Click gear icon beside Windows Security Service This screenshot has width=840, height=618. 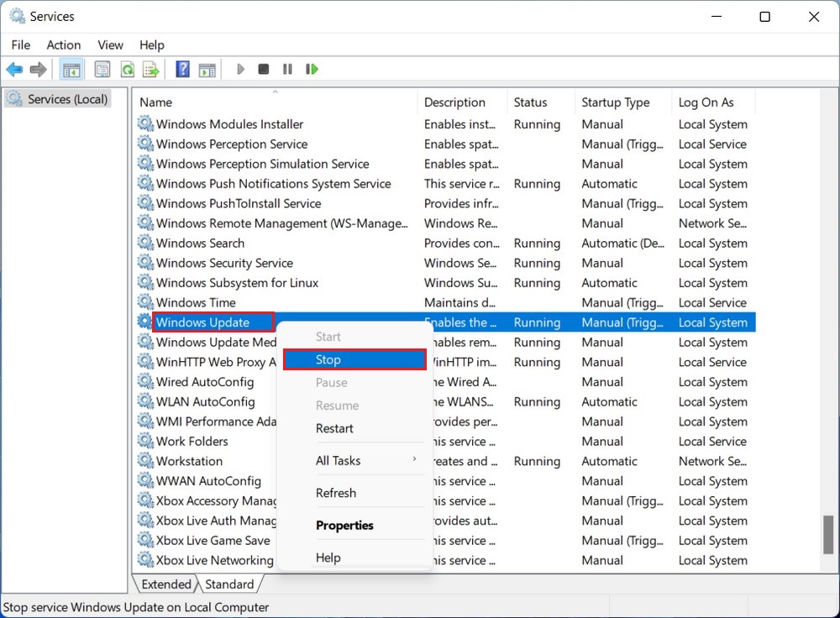[145, 263]
